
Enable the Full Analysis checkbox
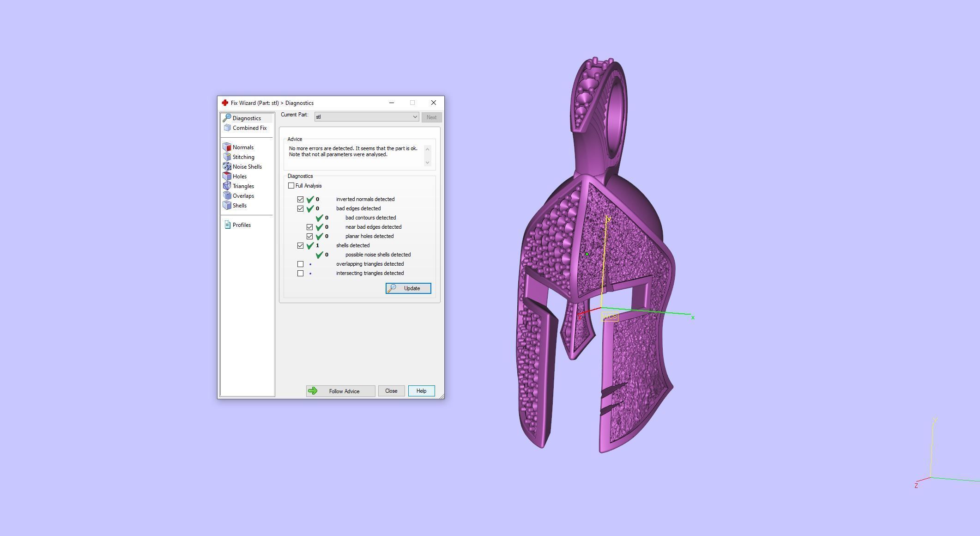(x=291, y=186)
